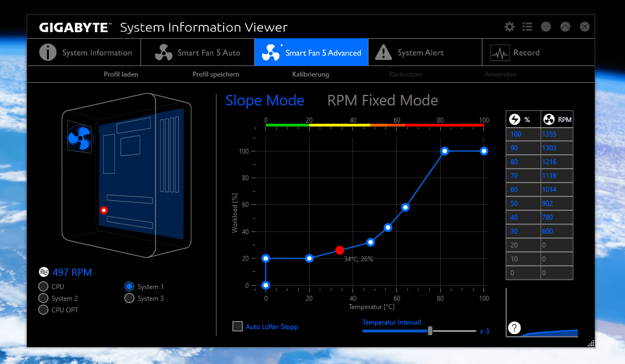
Task: Click the fan curve point near 48°C, 32%
Action: (x=370, y=242)
